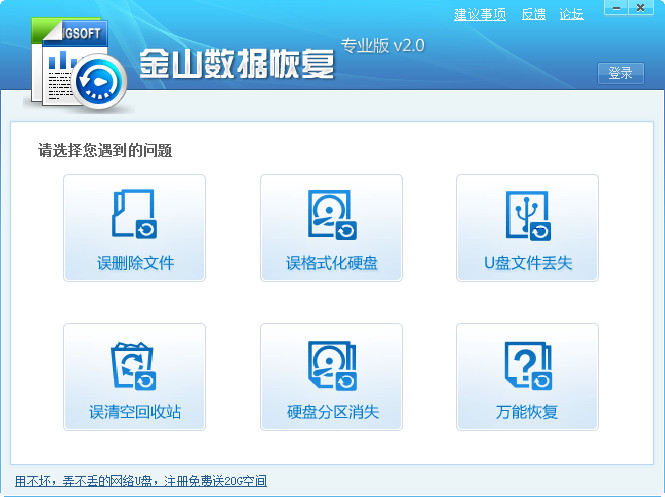Image resolution: width=665 pixels, height=497 pixels.
Task: Open the 建议事项 link
Action: 480,14
